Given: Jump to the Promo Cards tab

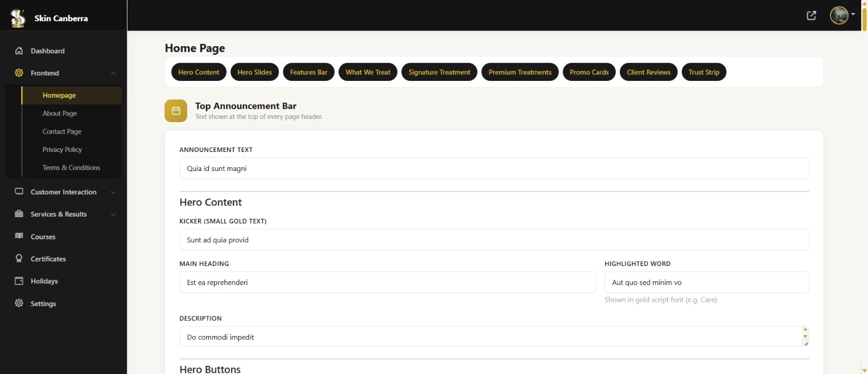Looking at the screenshot, I should (589, 72).
